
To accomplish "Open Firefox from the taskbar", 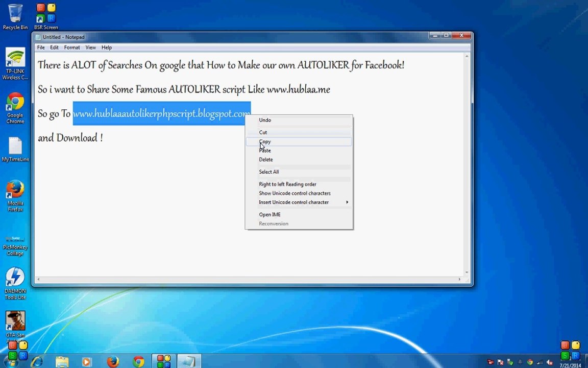I will click(x=113, y=362).
